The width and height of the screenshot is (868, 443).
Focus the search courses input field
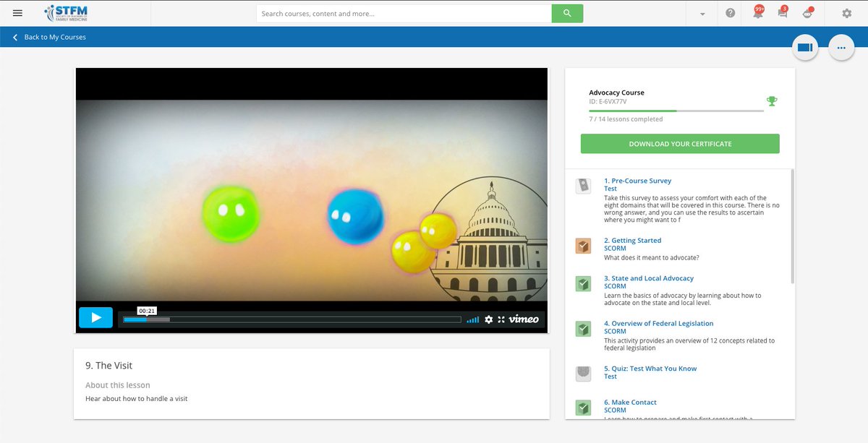(404, 13)
